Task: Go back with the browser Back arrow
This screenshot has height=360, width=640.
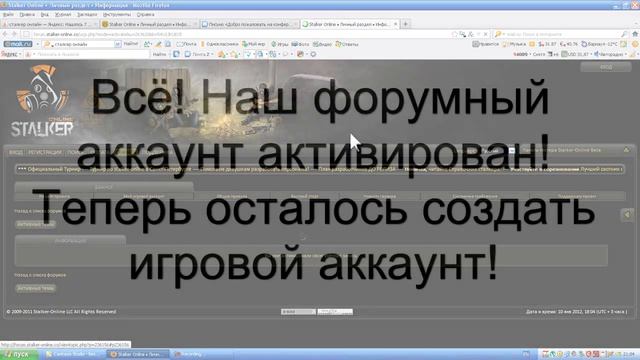Action: click(x=6, y=34)
